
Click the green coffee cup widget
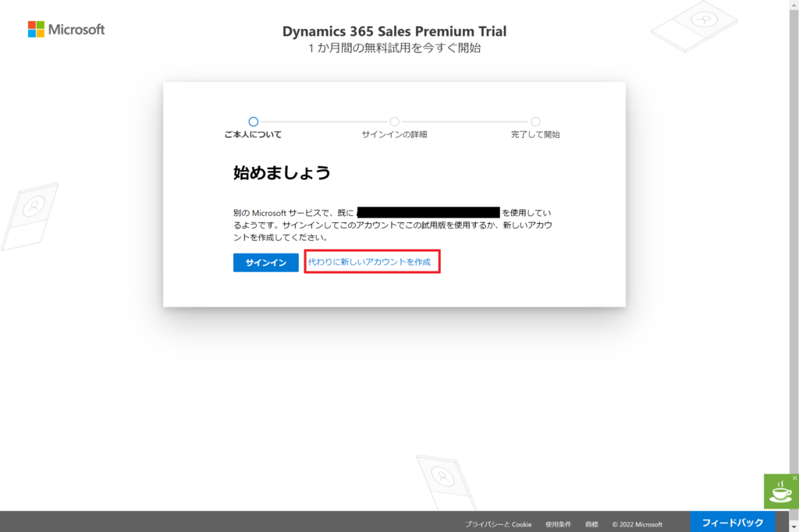click(780, 492)
